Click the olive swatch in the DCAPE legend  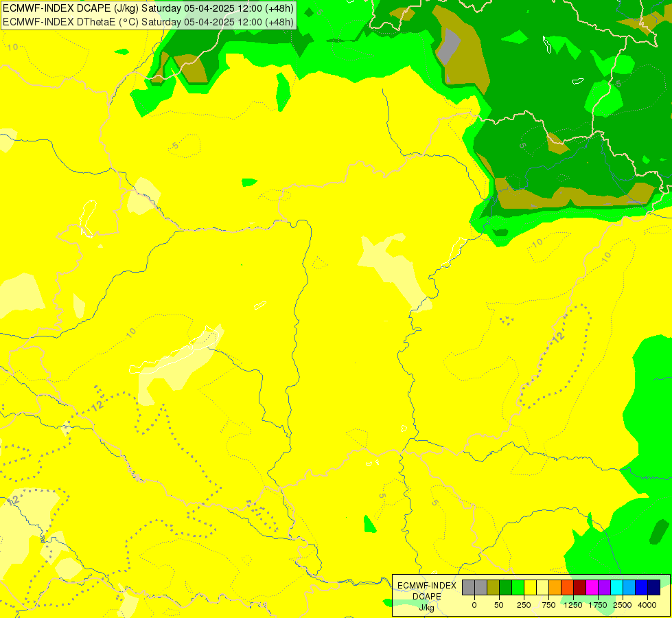pos(493,587)
